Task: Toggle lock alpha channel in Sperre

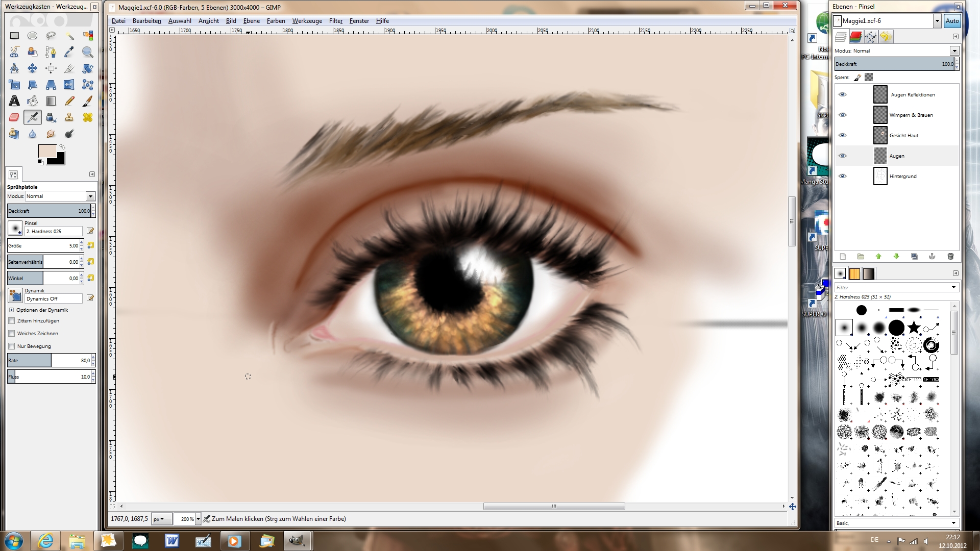Action: tap(869, 77)
